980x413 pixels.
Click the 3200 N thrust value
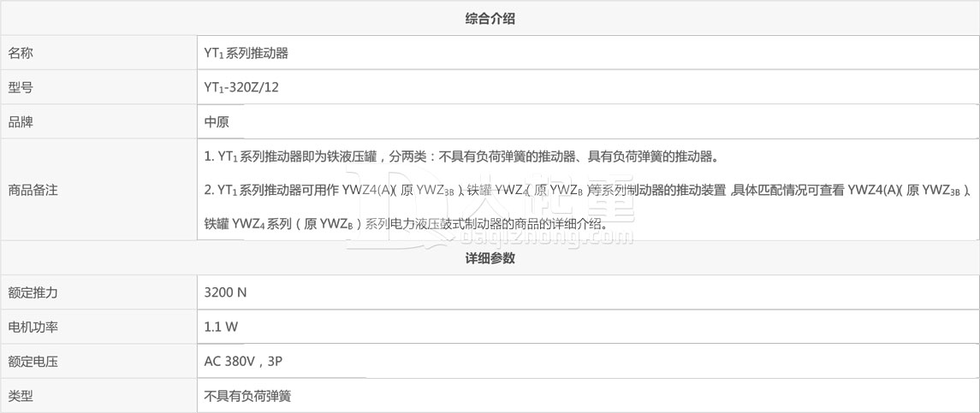[226, 292]
